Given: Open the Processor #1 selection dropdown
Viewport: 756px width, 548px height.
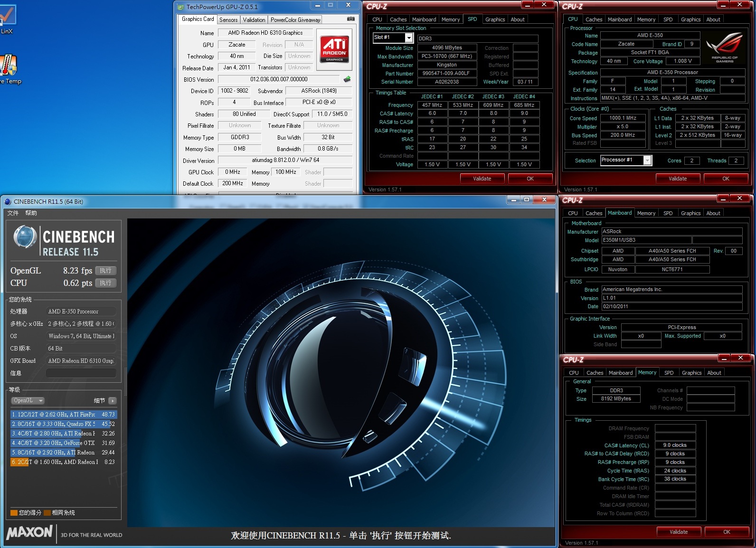Looking at the screenshot, I should 647,161.
